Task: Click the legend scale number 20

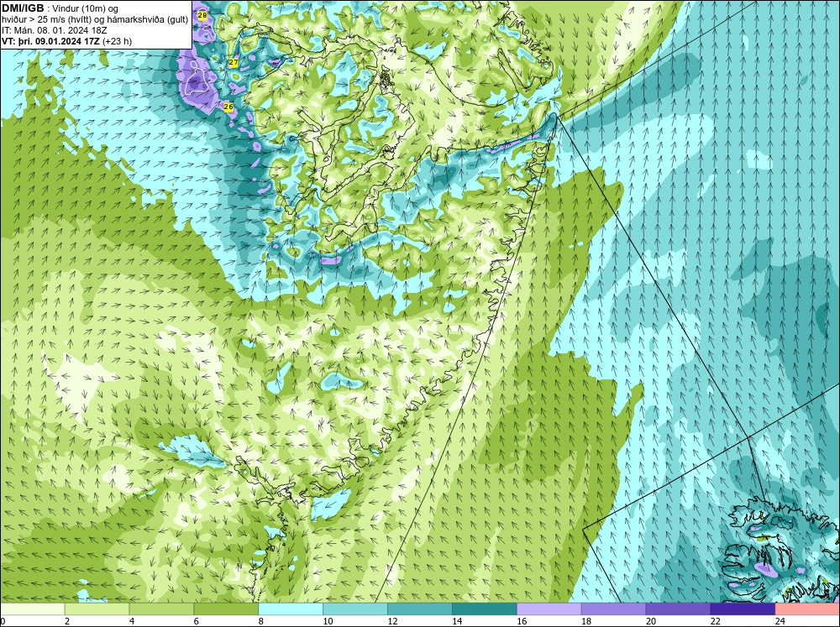Action: pyautogui.click(x=651, y=621)
